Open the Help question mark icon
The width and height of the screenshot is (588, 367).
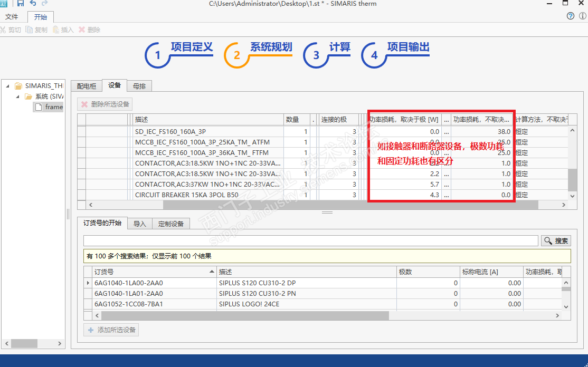point(571,16)
